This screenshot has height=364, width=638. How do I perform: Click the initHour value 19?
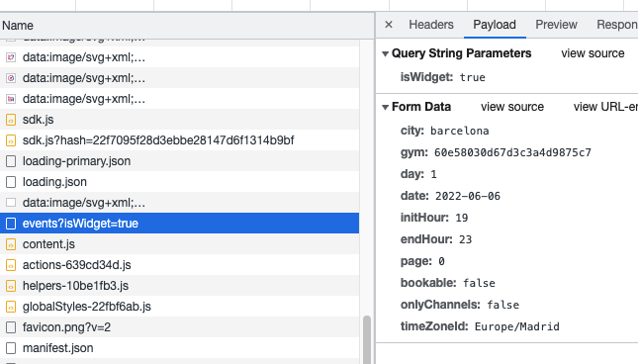[461, 218]
